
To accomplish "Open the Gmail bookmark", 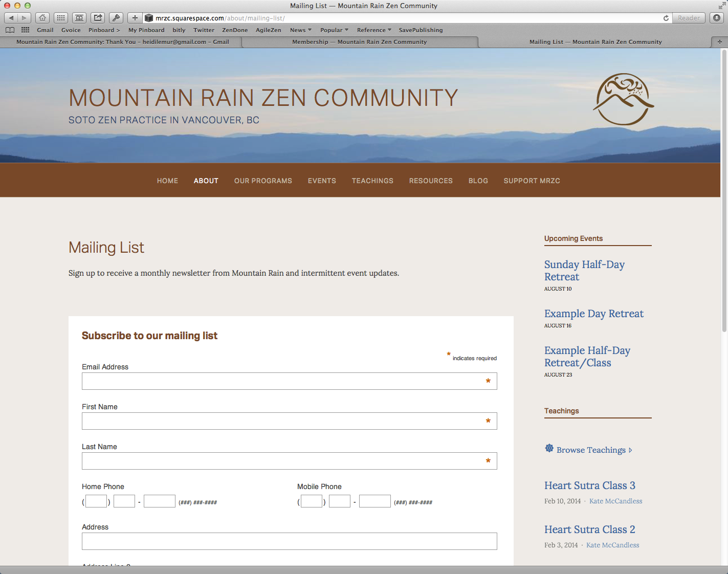I will coord(45,30).
